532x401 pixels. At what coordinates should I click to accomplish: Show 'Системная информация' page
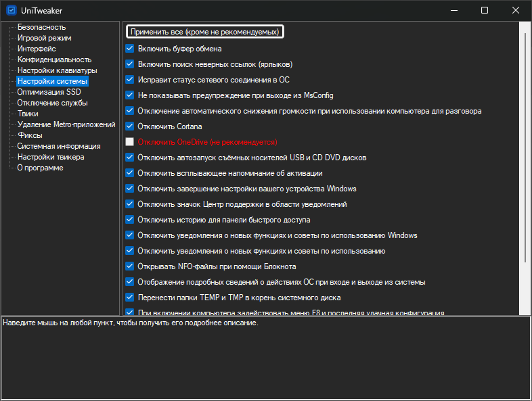(58, 146)
